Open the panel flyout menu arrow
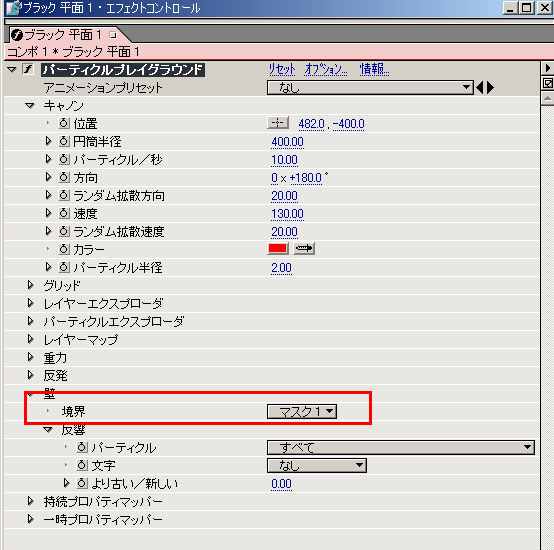The height and width of the screenshot is (550, 554). click(x=548, y=68)
